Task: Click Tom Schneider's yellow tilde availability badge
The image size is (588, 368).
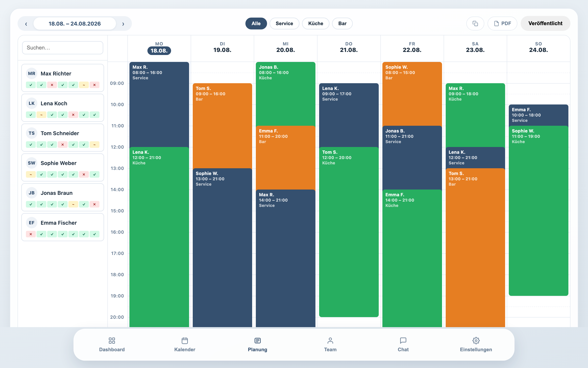Action: [x=95, y=145]
